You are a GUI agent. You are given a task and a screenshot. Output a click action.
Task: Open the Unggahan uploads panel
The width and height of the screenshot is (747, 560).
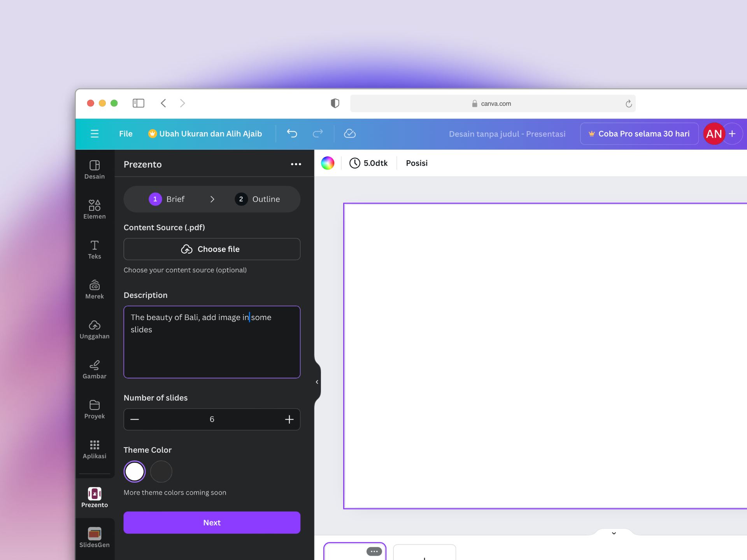(95, 329)
